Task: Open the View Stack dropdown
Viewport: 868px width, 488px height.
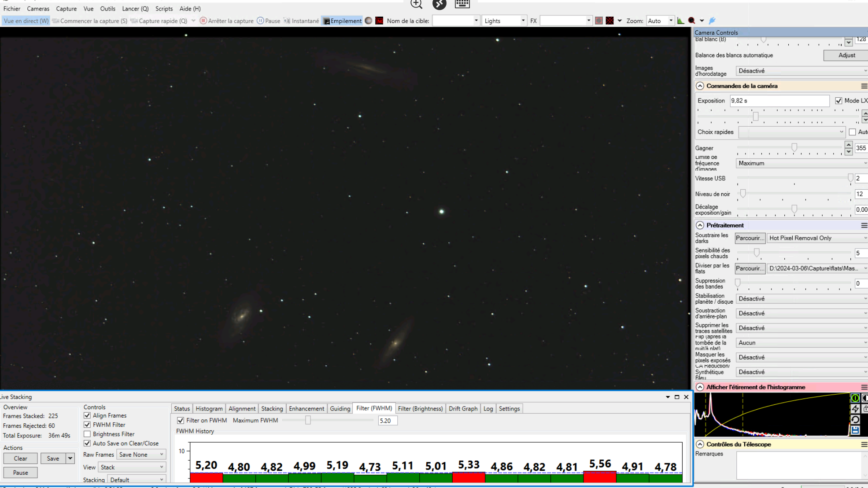Action: (x=132, y=467)
